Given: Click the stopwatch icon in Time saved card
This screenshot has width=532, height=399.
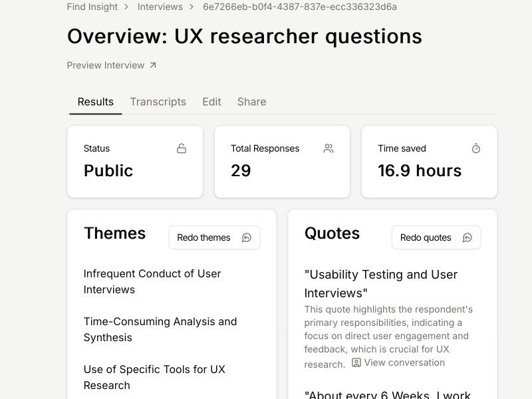Looking at the screenshot, I should 476,148.
